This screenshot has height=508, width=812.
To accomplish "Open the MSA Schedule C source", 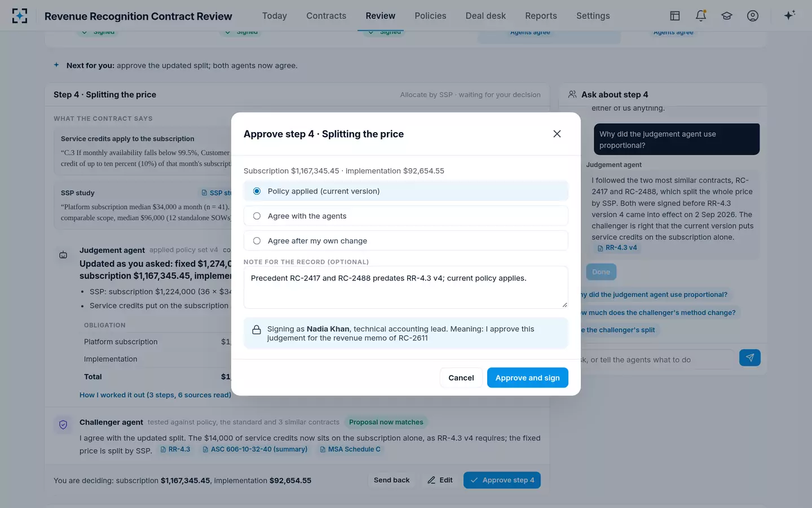I will (350, 449).
